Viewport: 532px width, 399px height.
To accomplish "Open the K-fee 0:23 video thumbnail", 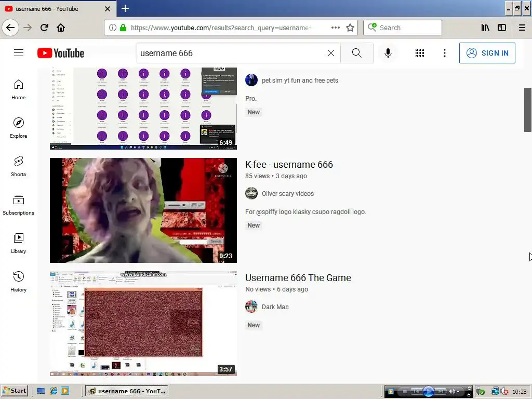I will [x=143, y=210].
